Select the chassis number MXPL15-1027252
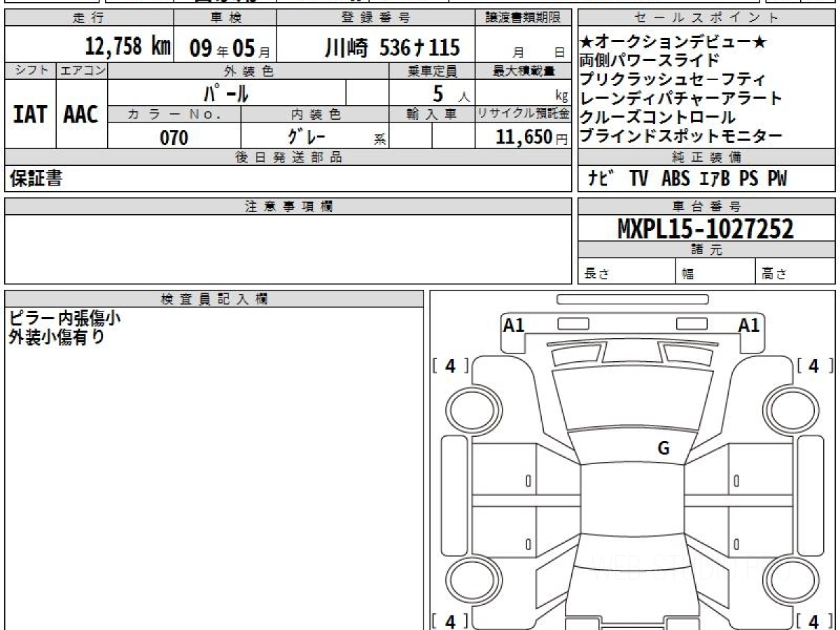The height and width of the screenshot is (630, 840). click(x=706, y=228)
